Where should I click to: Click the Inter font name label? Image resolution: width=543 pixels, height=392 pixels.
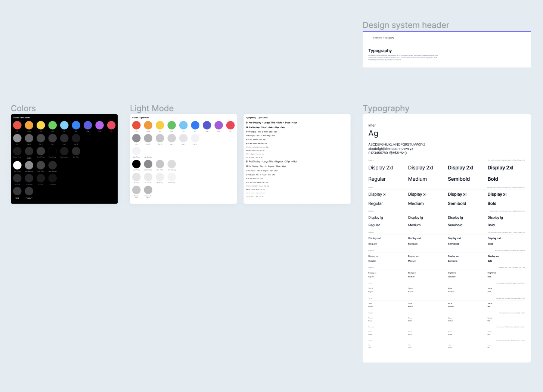[372, 125]
